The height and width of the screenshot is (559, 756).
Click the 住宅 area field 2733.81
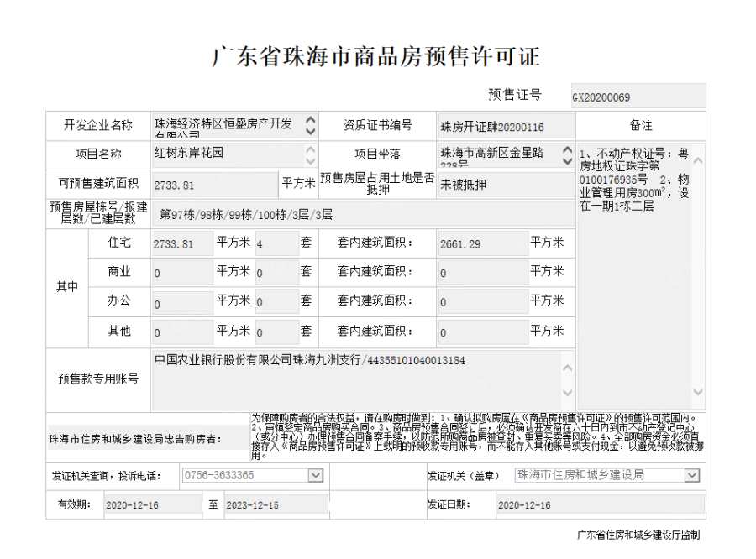[x=183, y=243]
